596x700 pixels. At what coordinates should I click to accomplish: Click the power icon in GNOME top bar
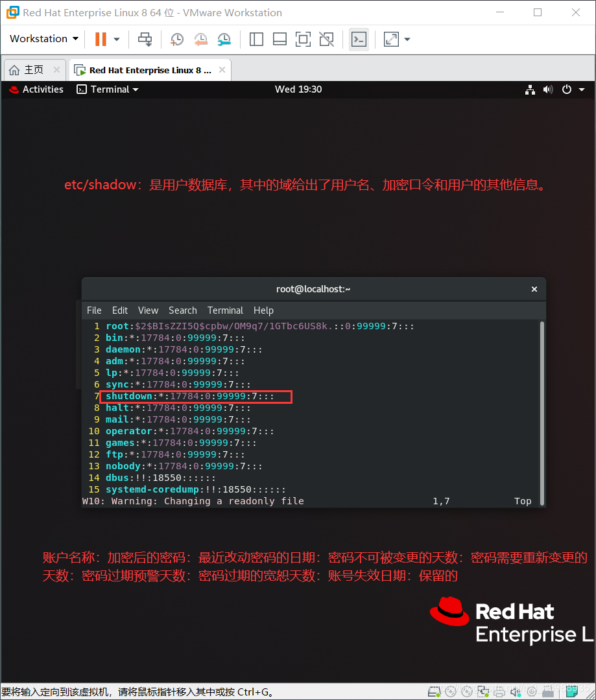point(567,89)
